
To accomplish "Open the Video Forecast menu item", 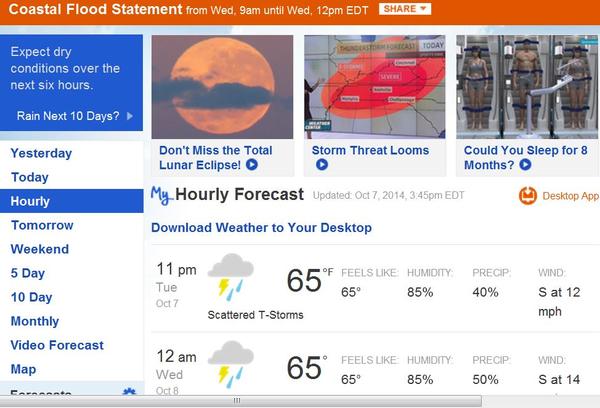I will coord(57,345).
